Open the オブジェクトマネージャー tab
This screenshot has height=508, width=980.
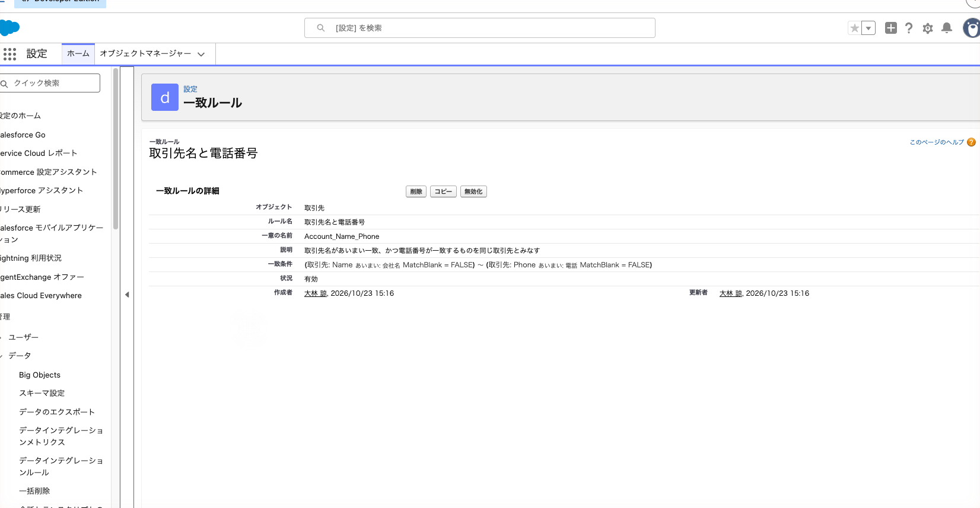(x=145, y=53)
